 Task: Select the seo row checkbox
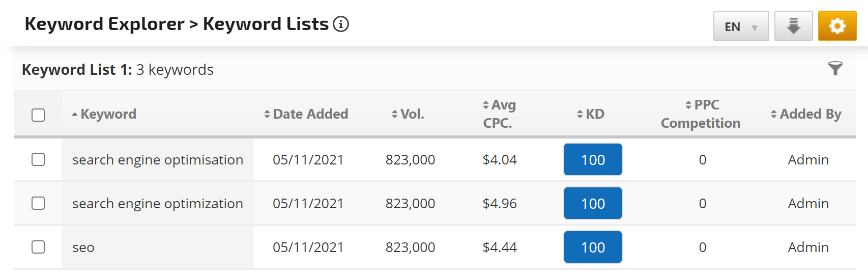coord(38,247)
